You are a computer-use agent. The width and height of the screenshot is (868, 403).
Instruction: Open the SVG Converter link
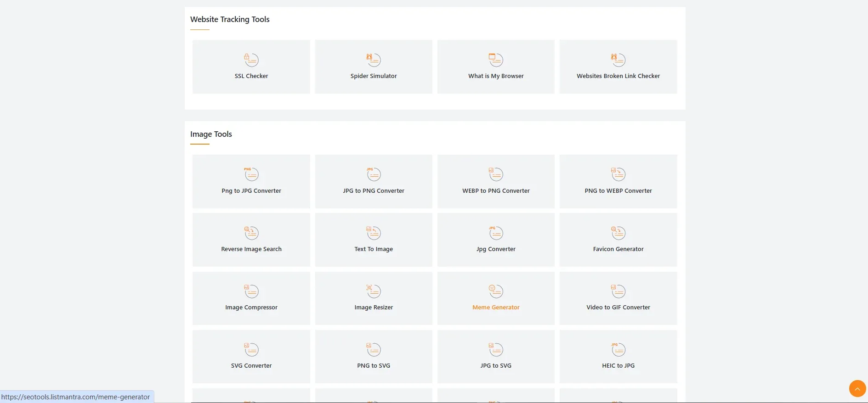coord(251,366)
